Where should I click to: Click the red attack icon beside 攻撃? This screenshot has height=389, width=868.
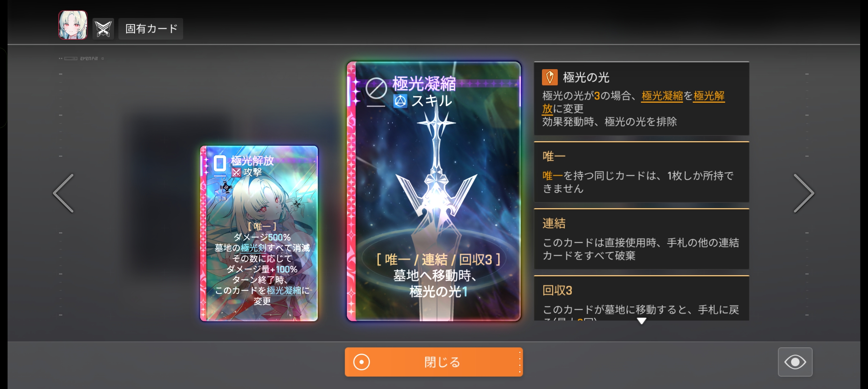pyautogui.click(x=236, y=173)
